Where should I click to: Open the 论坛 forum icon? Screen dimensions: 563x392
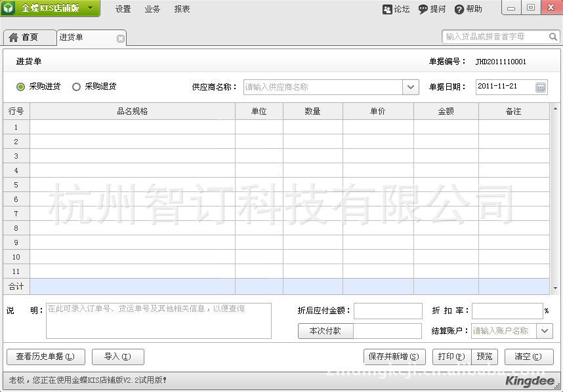point(388,9)
